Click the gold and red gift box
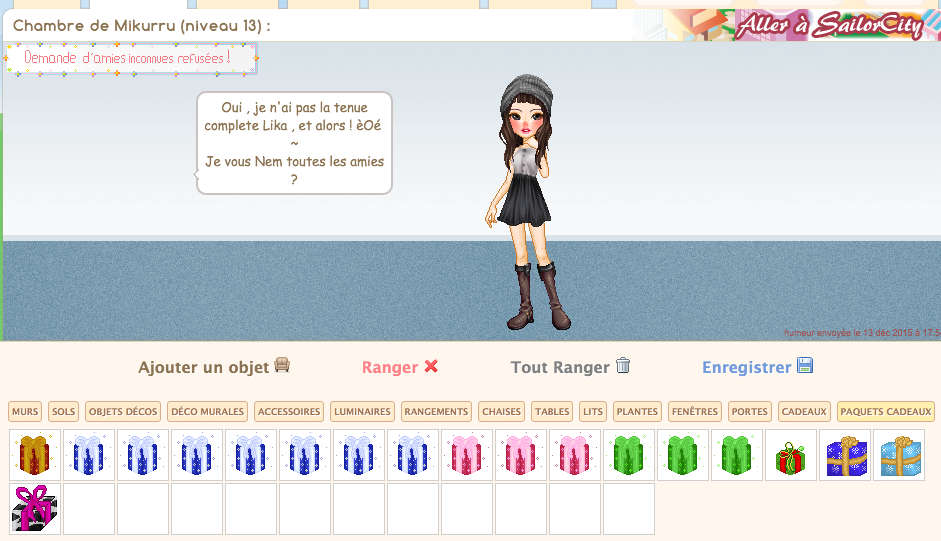 tap(35, 455)
